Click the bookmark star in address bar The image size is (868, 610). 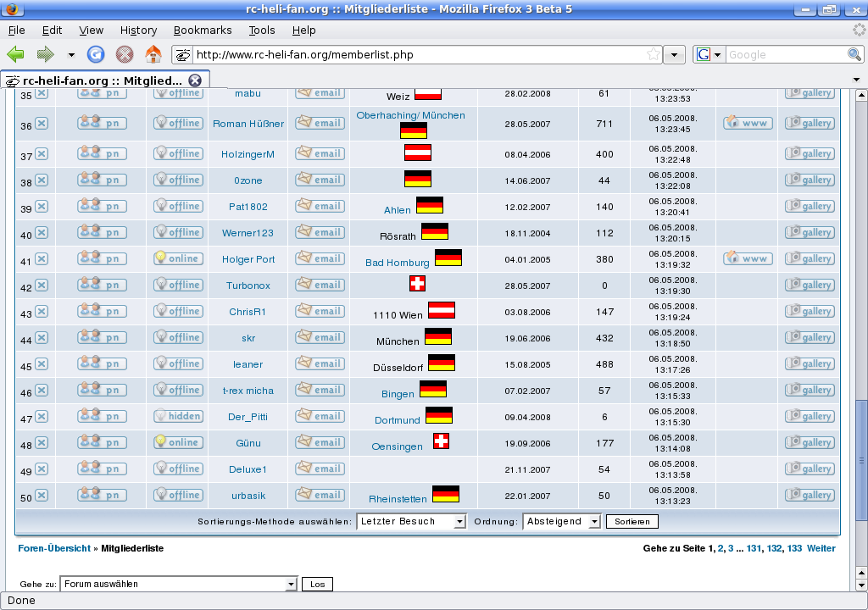pos(653,54)
